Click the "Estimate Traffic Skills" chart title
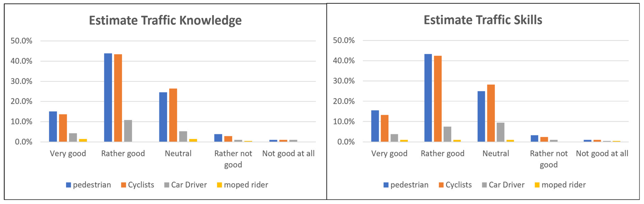The width and height of the screenshot is (644, 204). pyautogui.click(x=483, y=20)
